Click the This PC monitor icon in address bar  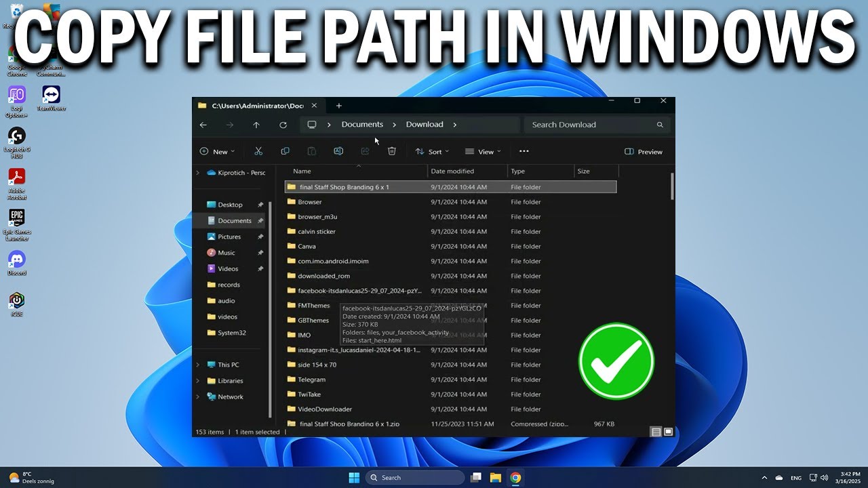[x=312, y=125]
